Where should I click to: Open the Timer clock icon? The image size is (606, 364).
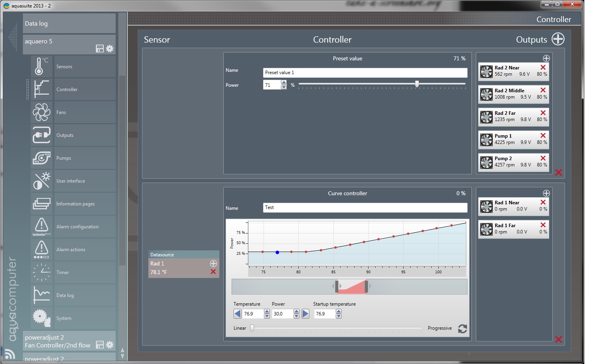tap(41, 272)
